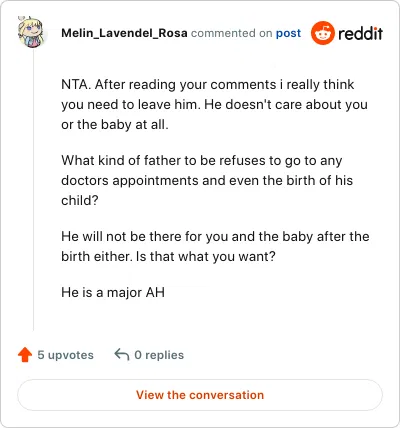Click the "0 replies" count
Viewport: 400px width, 428px height.
click(159, 355)
